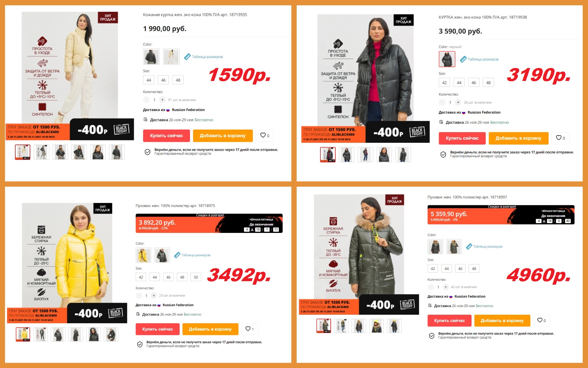Increase quantity with plus on 91 шт. listing
The width and height of the screenshot is (588, 368).
point(162,100)
